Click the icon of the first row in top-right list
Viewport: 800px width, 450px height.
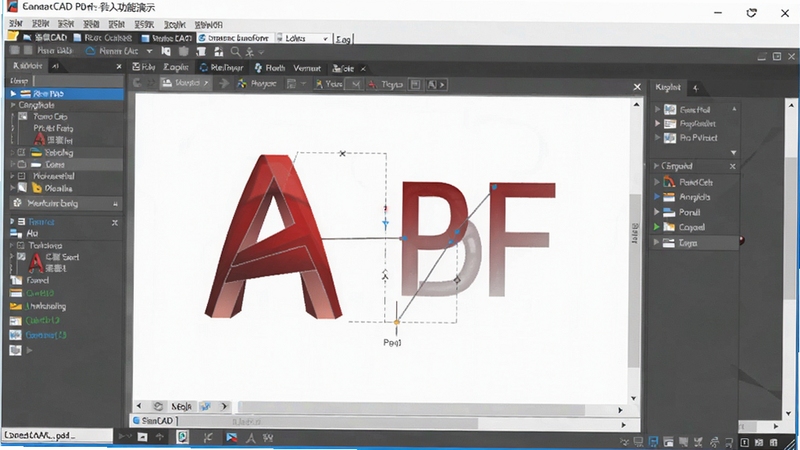[670, 109]
